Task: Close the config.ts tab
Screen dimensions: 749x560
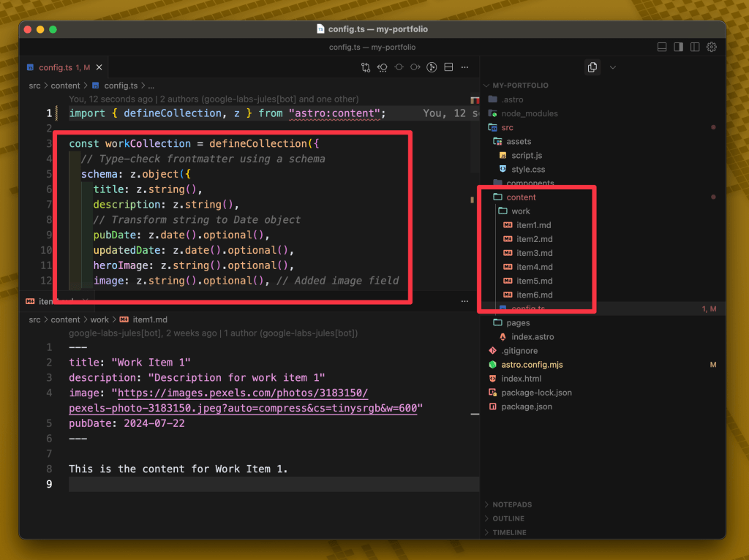Action: [x=99, y=67]
